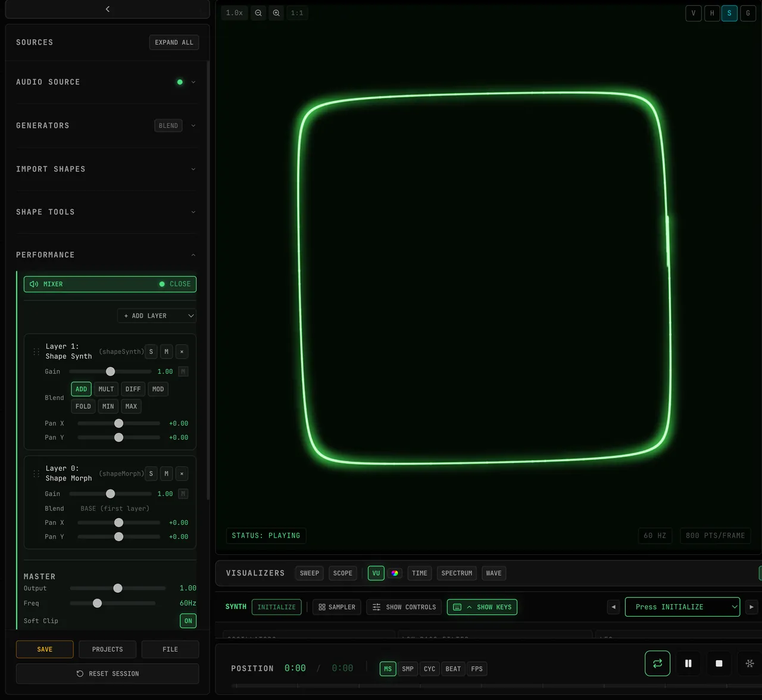This screenshot has width=762, height=700.
Task: Adjust the Layer 1 Gain slider
Action: 110,371
